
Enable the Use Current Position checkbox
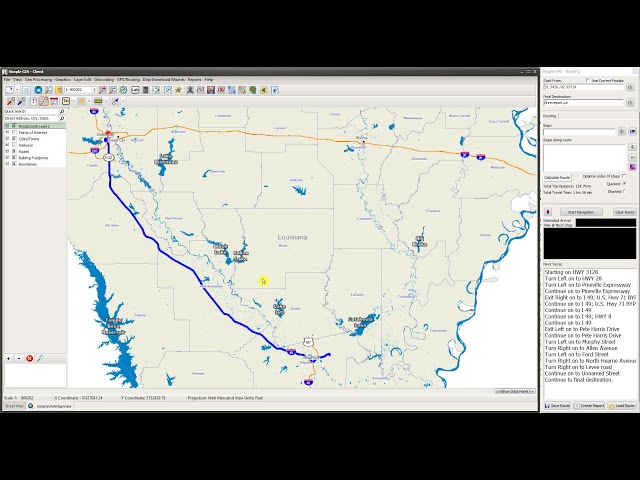(588, 80)
